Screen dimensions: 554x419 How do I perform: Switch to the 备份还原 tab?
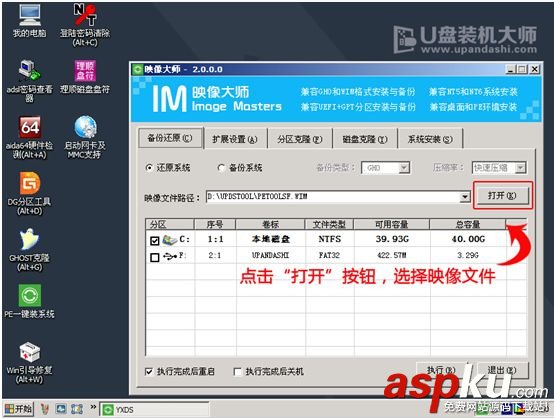pos(170,138)
